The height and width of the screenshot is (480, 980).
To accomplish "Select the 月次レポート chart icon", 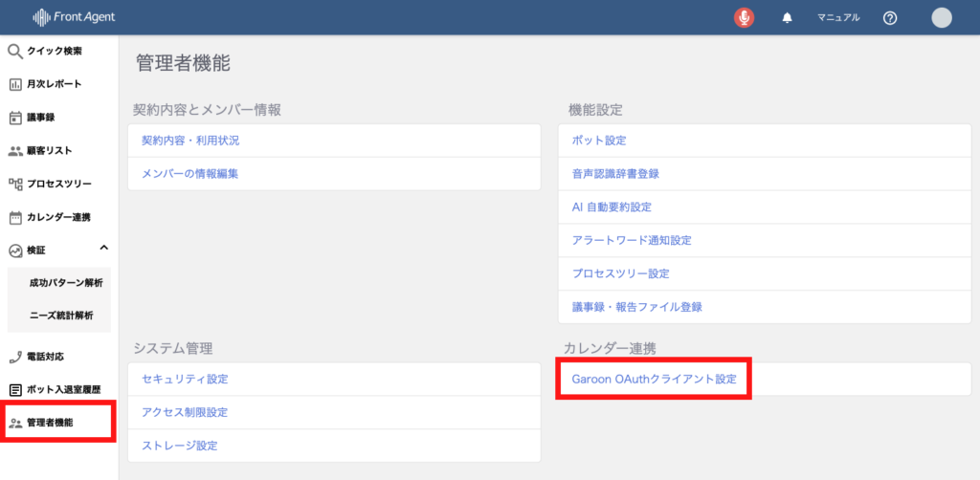I will tap(15, 84).
